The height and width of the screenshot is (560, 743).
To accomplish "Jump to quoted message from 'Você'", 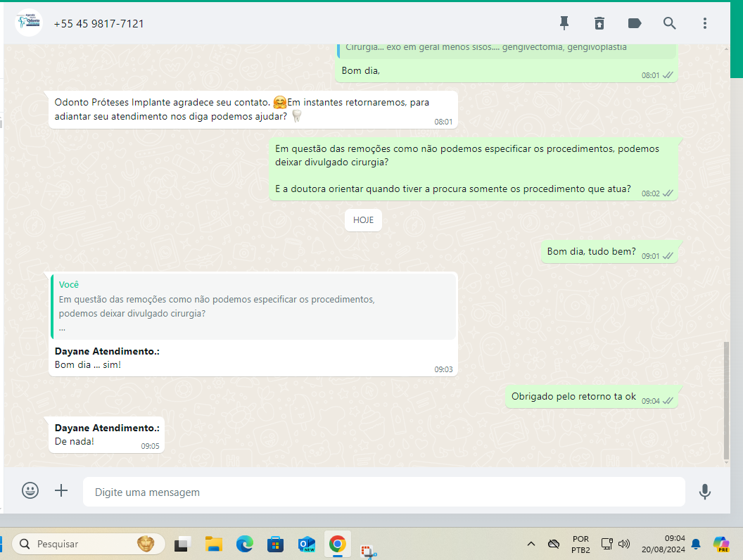I will coord(253,306).
